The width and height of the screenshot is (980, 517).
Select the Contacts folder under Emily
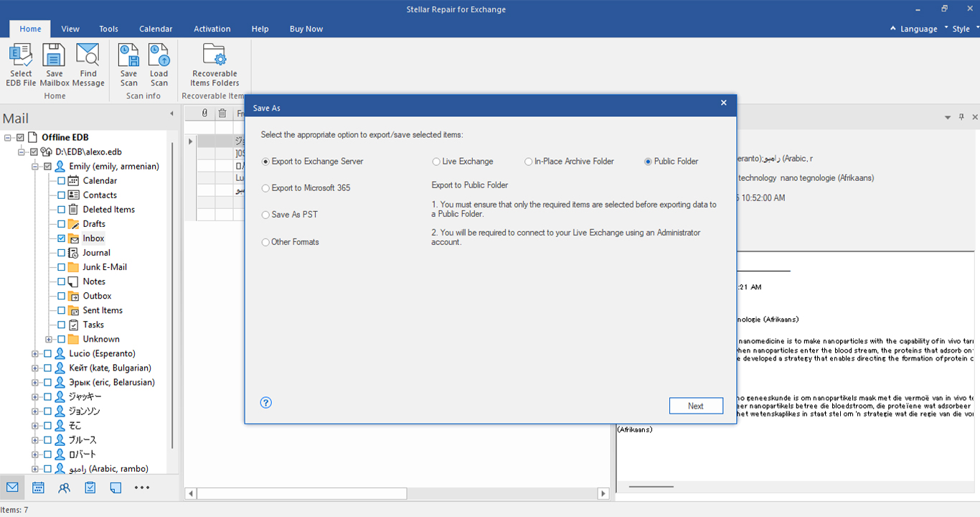click(100, 195)
